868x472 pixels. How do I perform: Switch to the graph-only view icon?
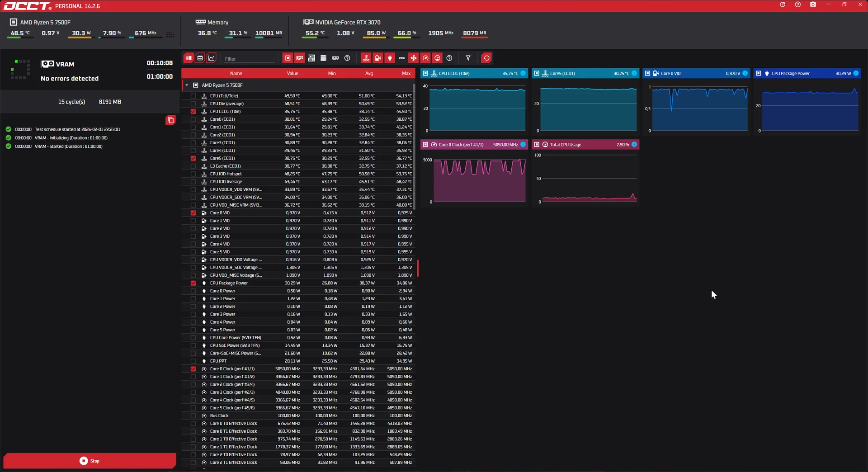tap(211, 58)
